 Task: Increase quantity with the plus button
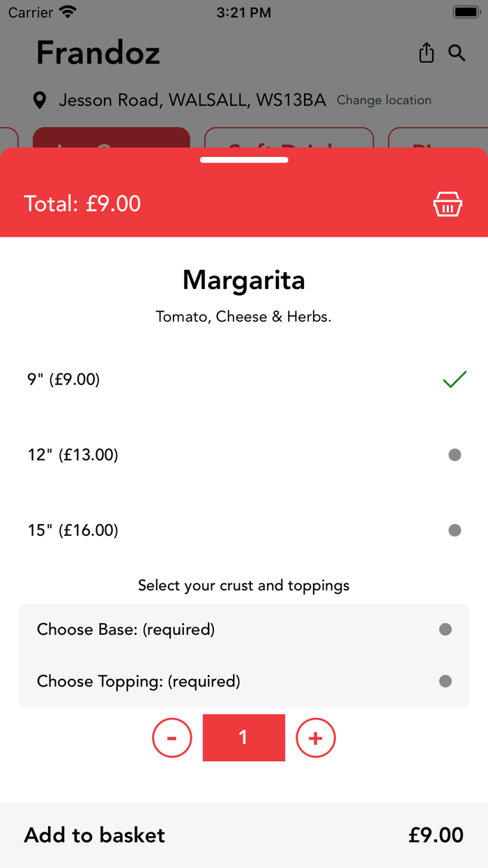[316, 738]
